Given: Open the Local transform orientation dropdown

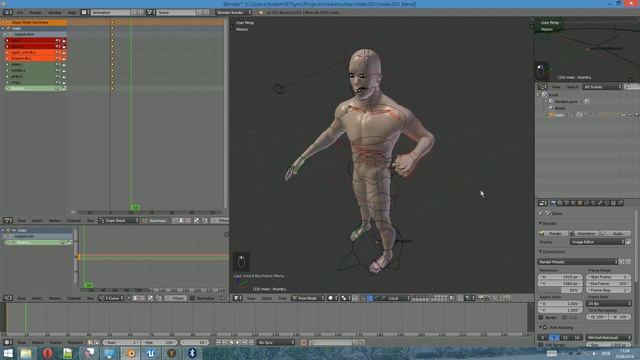Looking at the screenshot, I should [397, 298].
